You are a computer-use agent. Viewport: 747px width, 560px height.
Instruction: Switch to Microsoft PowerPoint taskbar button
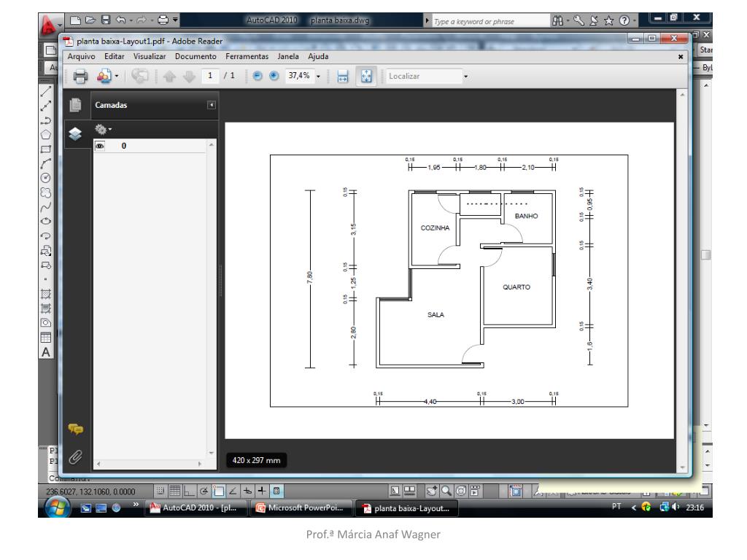pos(301,507)
